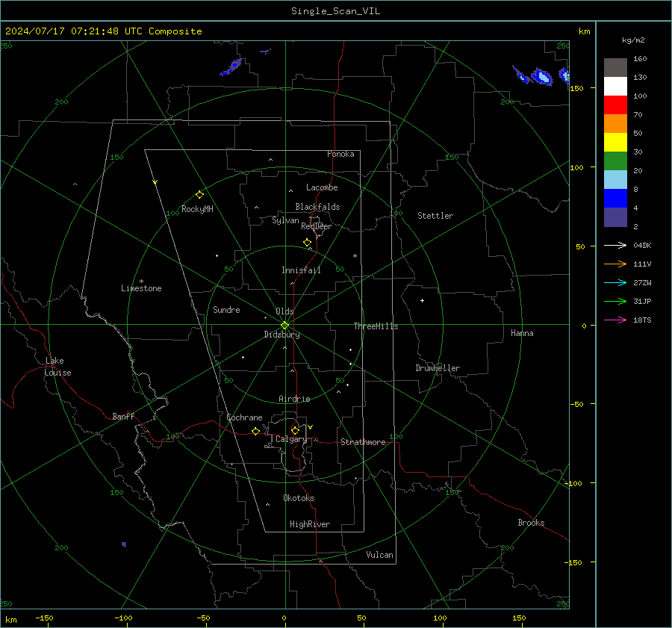Click the white plus marker west of Hanna

422,300
